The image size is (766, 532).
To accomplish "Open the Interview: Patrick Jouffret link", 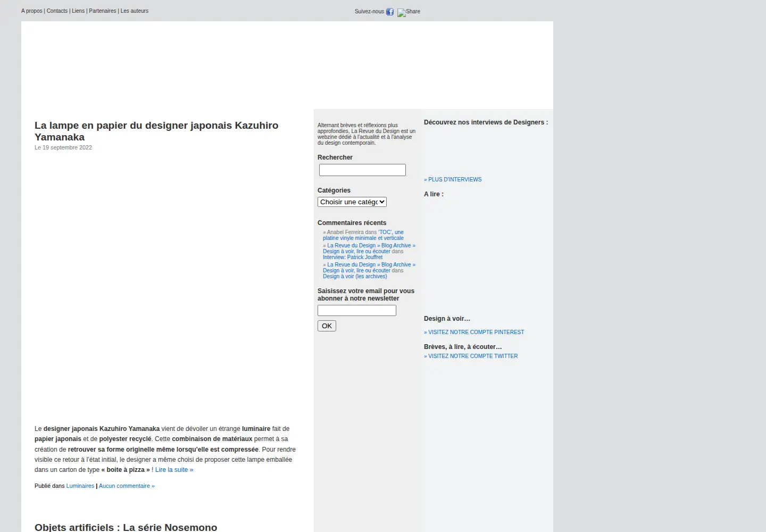I will (x=353, y=257).
